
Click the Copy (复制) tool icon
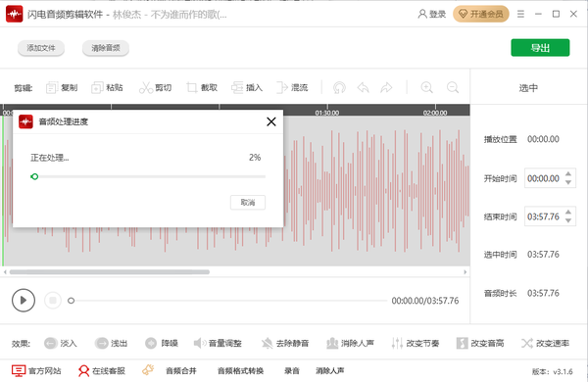point(51,88)
